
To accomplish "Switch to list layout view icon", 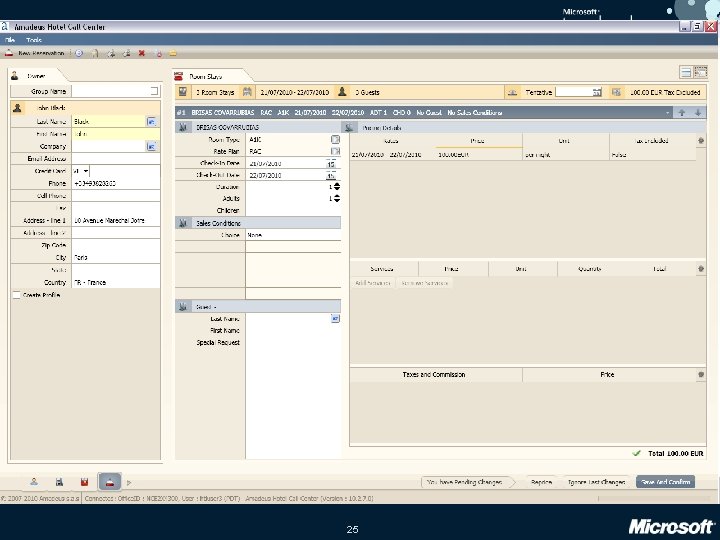I will (685, 72).
